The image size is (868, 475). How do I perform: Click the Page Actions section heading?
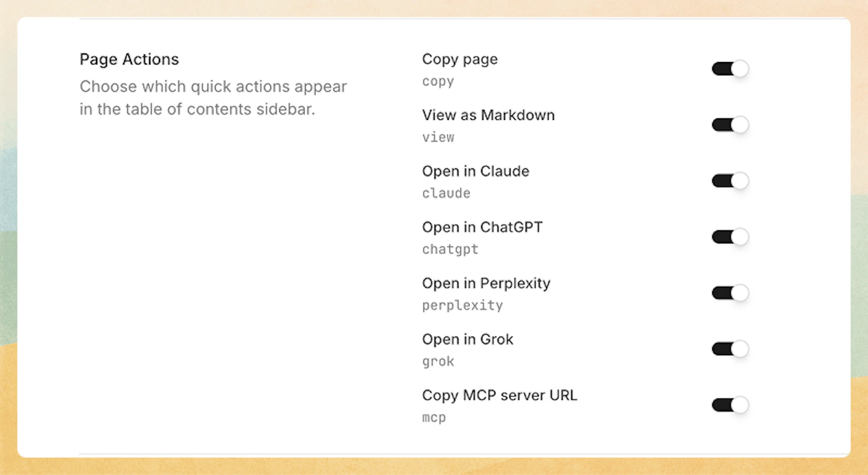tap(129, 59)
